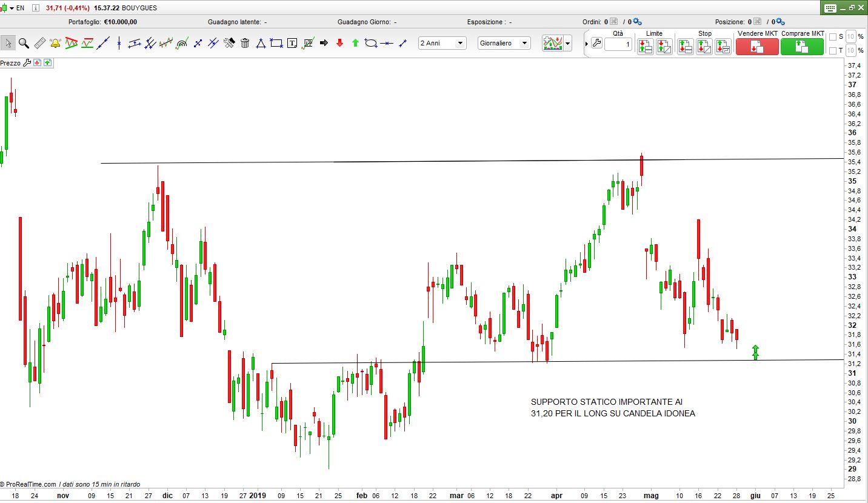The image size is (868, 503).
Task: Choose the text annotation tool
Action: click(x=292, y=43)
